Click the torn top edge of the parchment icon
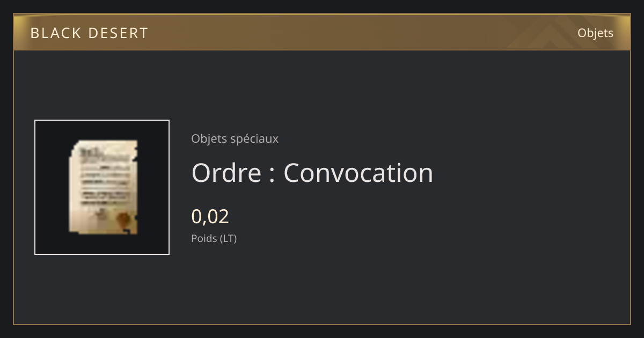This screenshot has height=338, width=644. tap(105, 144)
